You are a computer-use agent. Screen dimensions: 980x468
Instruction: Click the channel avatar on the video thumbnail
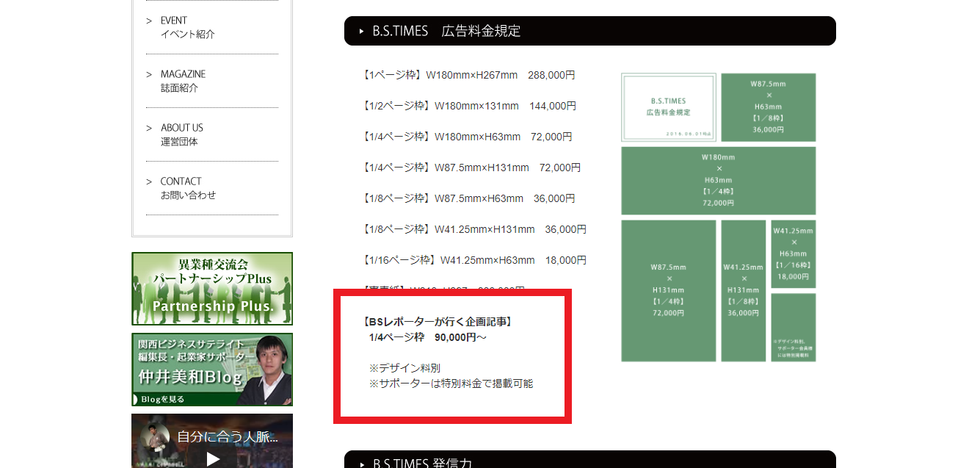[x=155, y=436]
